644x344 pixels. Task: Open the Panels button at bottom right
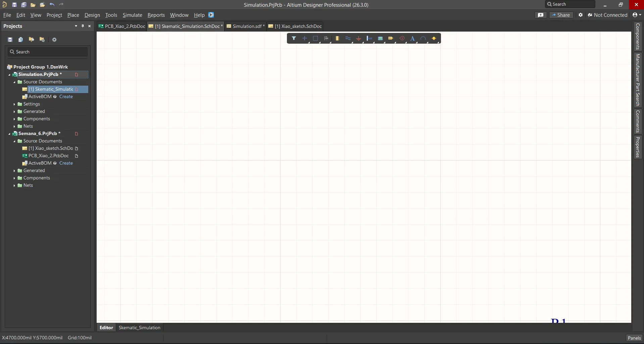pos(634,338)
